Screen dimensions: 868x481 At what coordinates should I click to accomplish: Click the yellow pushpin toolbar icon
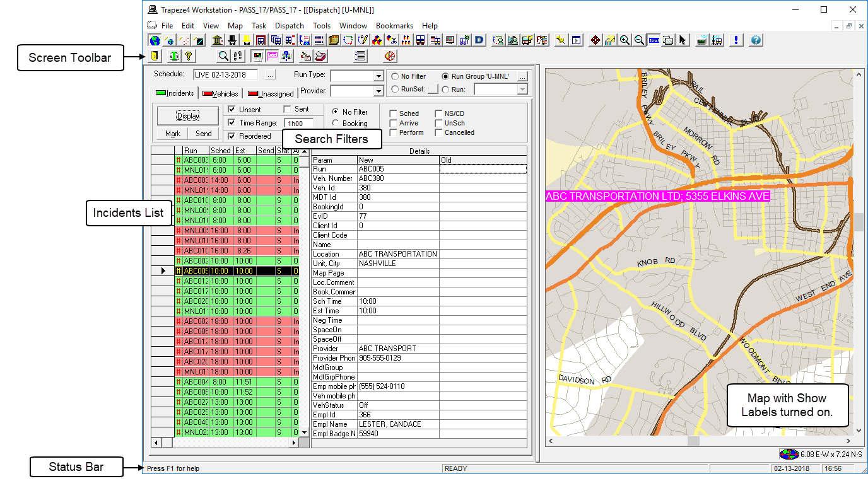click(x=561, y=40)
